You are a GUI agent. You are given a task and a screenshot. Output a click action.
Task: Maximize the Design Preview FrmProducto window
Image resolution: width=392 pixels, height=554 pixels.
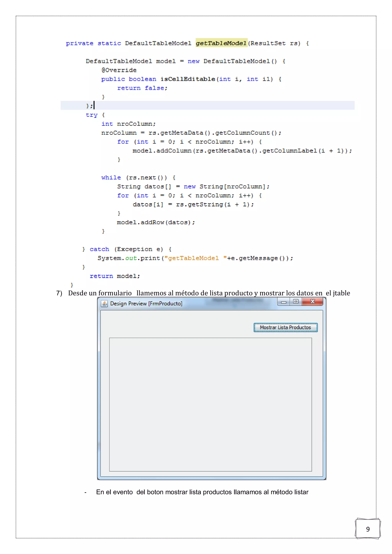point(296,302)
